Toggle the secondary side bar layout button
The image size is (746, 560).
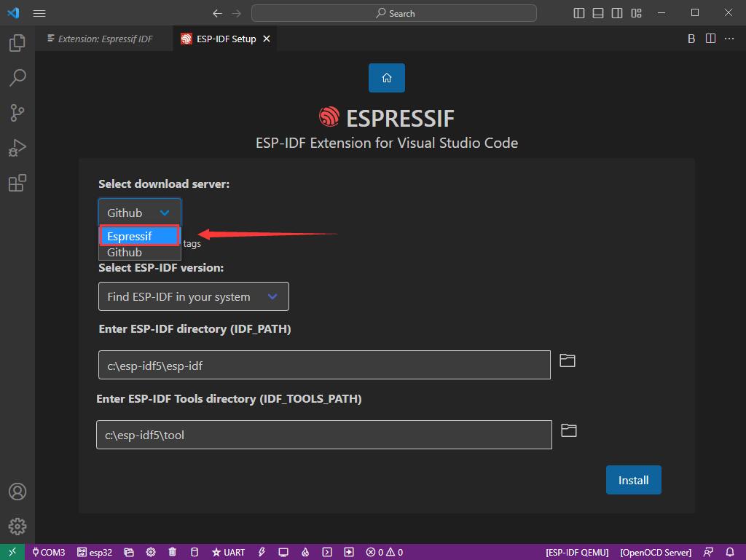tap(617, 13)
